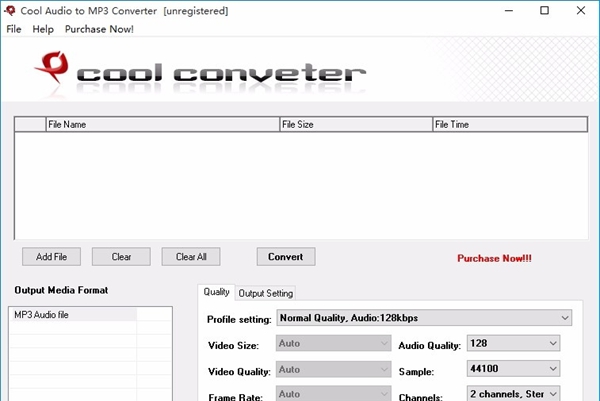The image size is (600, 401).
Task: Follow the red Purchase Now!!! link
Action: tap(494, 258)
